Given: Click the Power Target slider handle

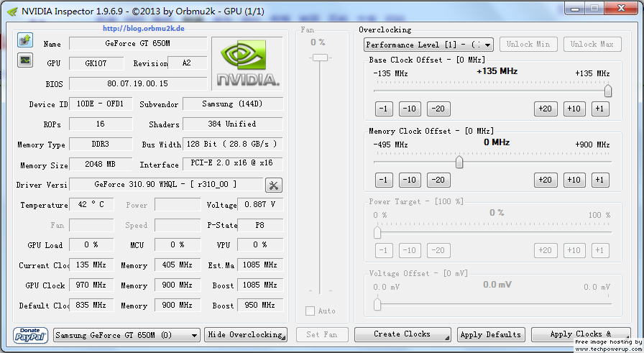Looking at the screenshot, I should [377, 233].
